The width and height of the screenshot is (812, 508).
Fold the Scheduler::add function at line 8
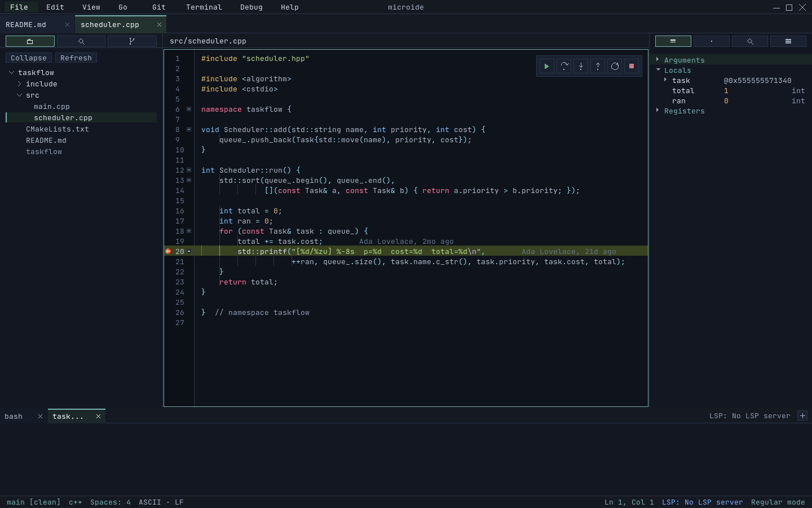tap(189, 129)
